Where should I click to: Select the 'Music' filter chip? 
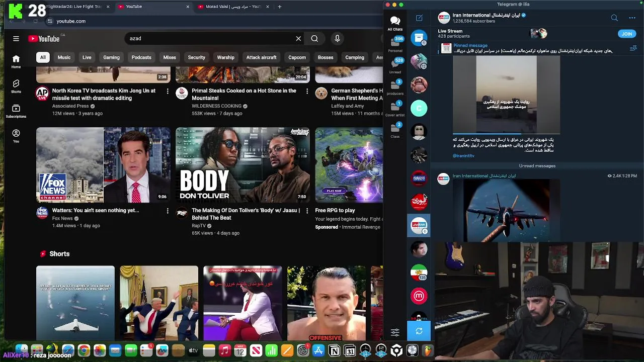[x=64, y=57]
